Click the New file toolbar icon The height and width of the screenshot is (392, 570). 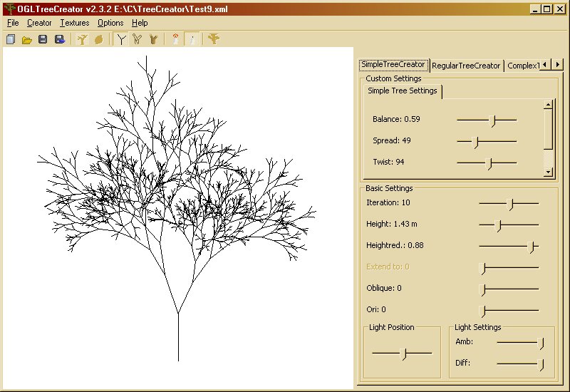[10, 39]
